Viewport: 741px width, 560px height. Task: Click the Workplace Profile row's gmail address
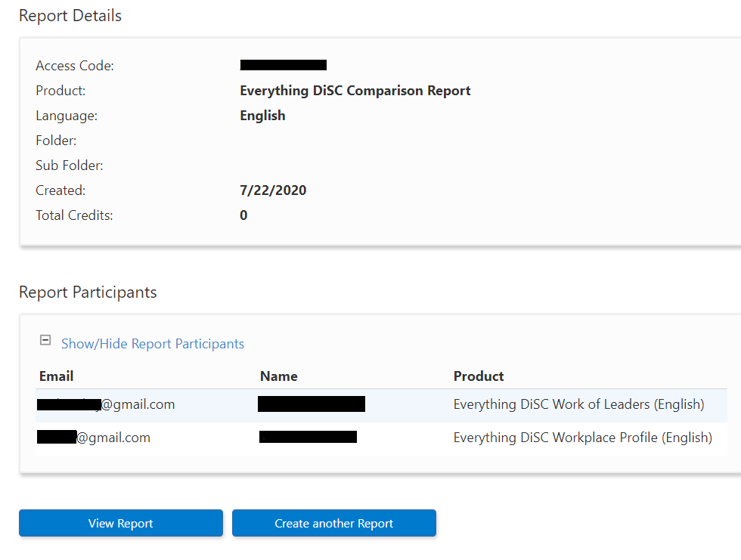point(94,438)
